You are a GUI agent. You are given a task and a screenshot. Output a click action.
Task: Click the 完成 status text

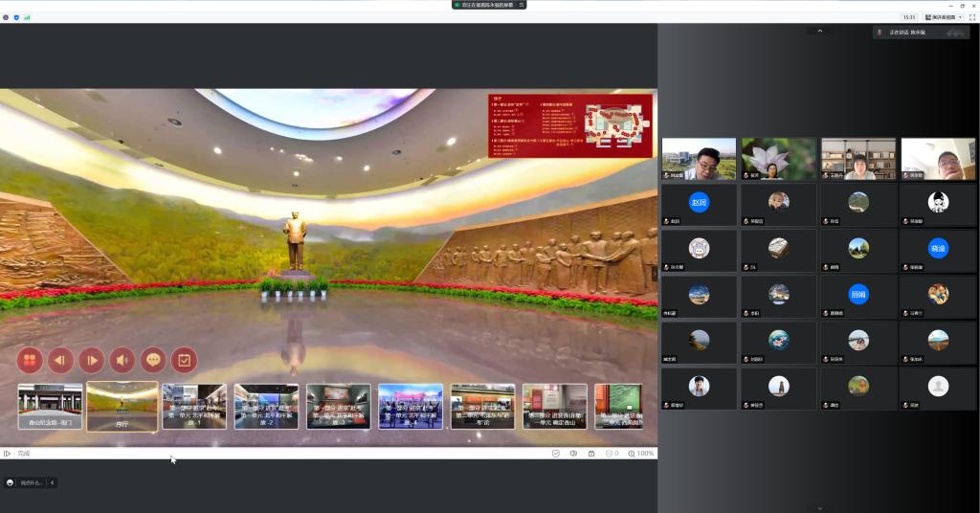pos(24,454)
